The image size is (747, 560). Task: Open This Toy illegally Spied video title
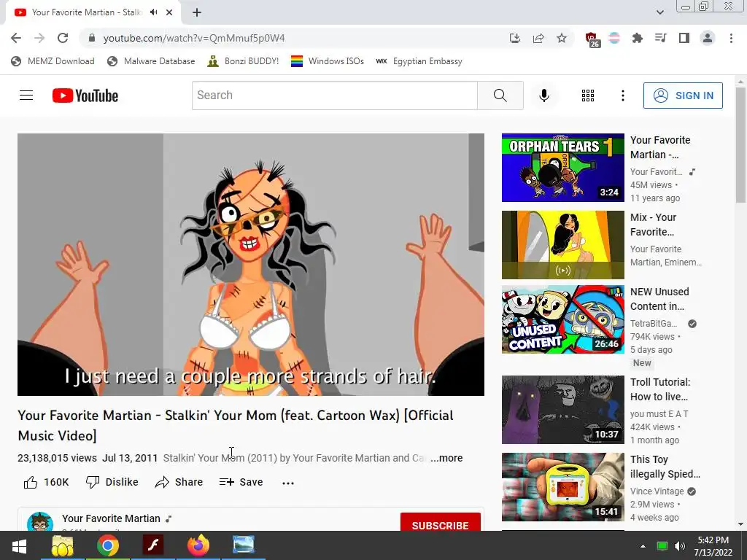[665, 466]
